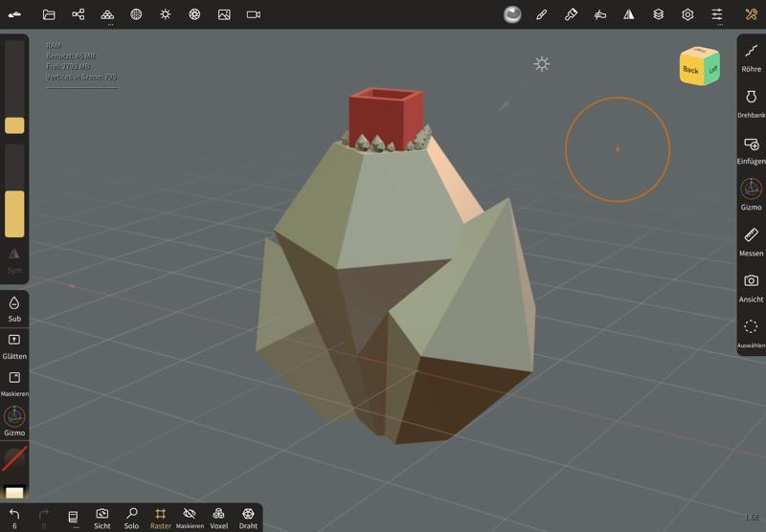
Task: Open the Background image menu
Action: tap(224, 14)
